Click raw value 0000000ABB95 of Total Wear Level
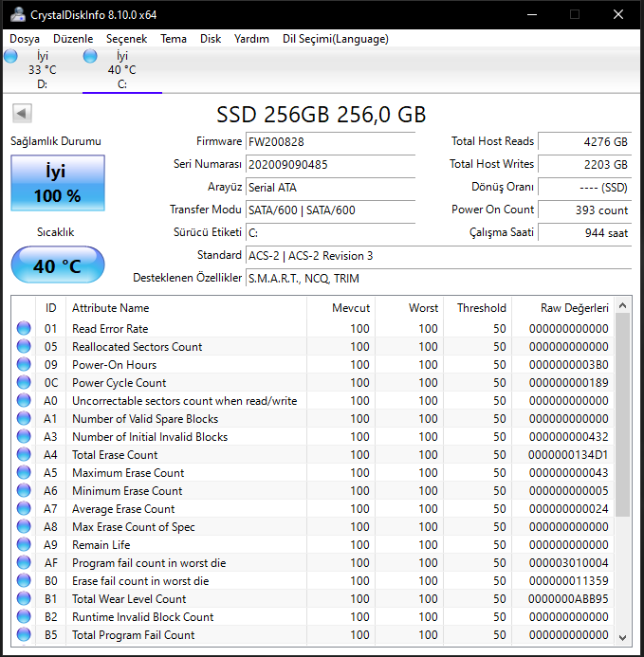 568,599
